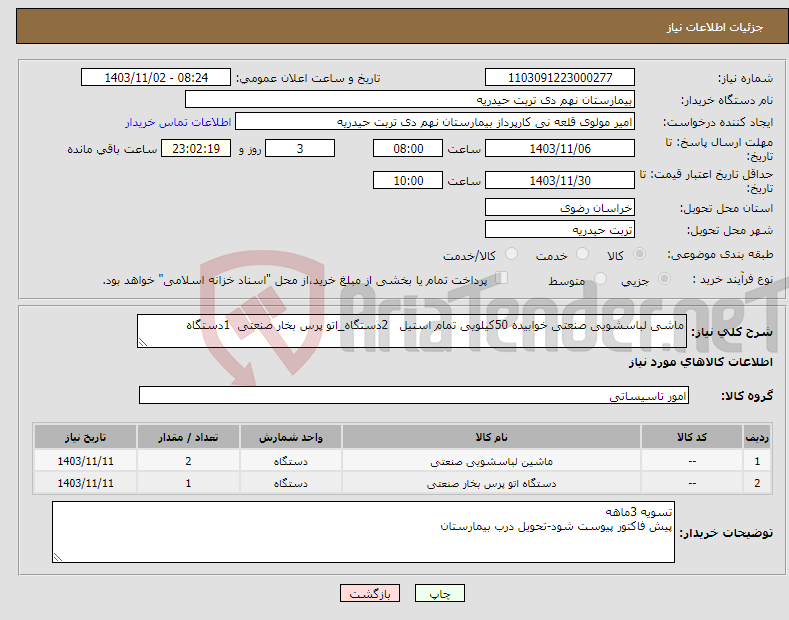Click the buyer notes text area تسویه 3ماهه
789x620 pixels.
pos(363,532)
